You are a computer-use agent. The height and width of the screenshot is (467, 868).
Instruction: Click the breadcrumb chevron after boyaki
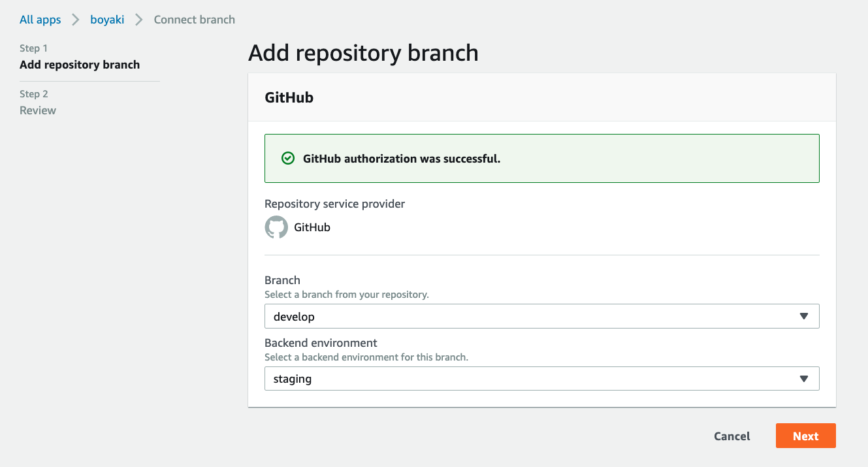(139, 20)
